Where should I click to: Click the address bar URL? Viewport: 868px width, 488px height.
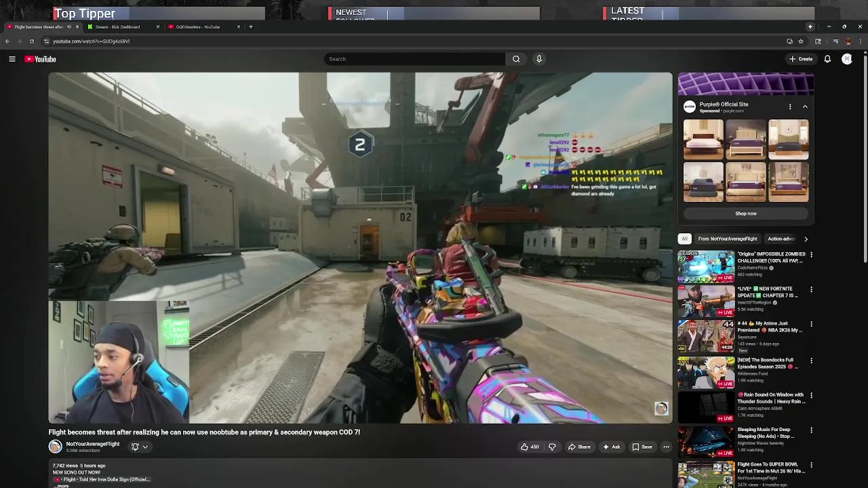click(x=91, y=41)
